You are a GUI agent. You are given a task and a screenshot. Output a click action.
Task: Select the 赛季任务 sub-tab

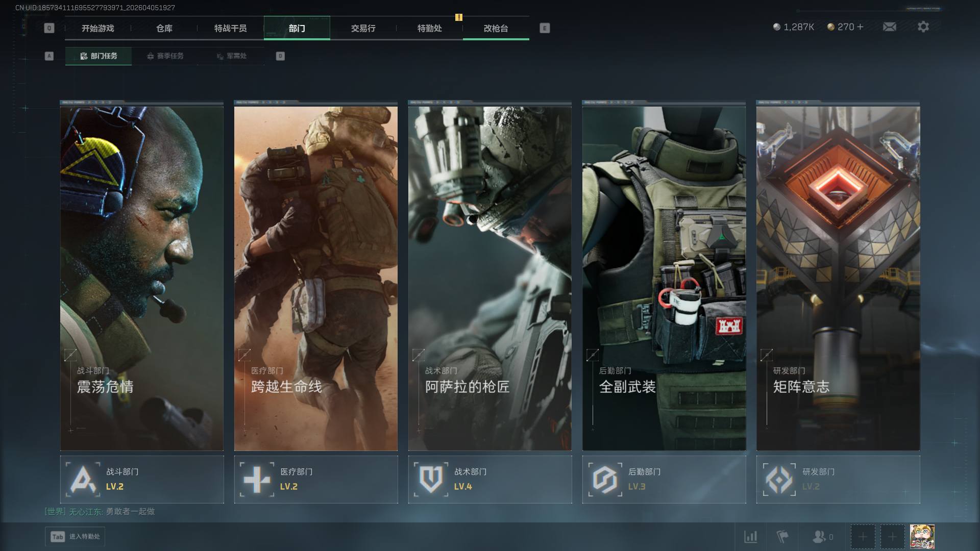point(165,56)
